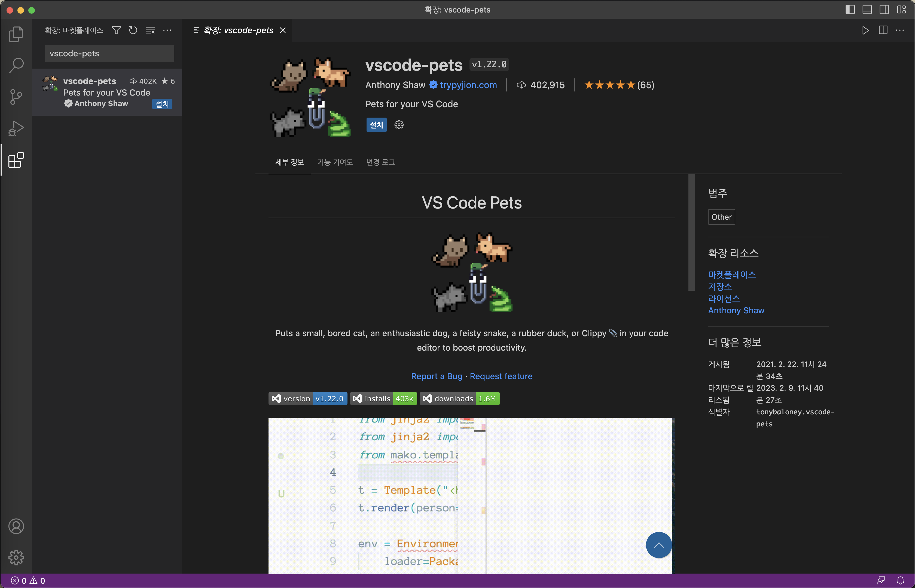Toggle the bottom panel visibility
Screen dimensions: 915x588
coord(867,10)
